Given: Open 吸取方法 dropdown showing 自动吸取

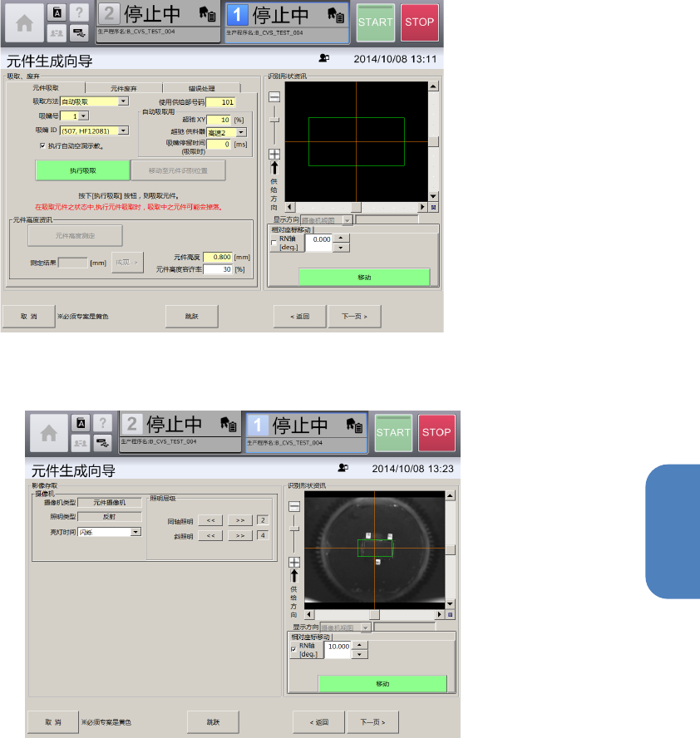Looking at the screenshot, I should [123, 101].
